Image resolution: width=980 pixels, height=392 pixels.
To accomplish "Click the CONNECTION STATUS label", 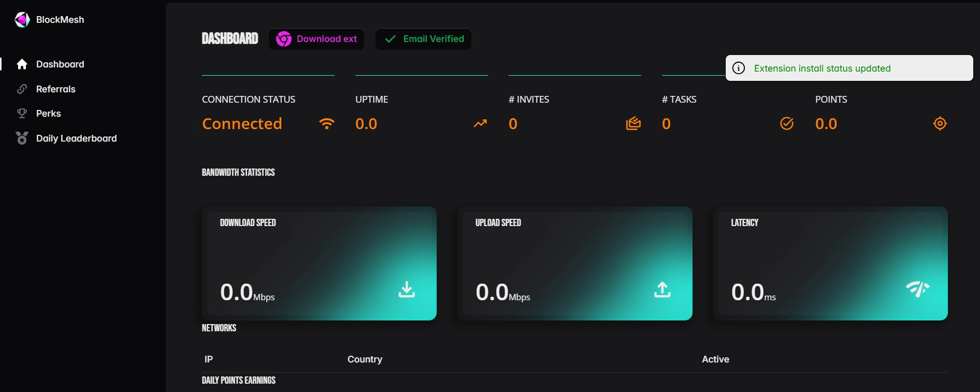I will pos(249,100).
